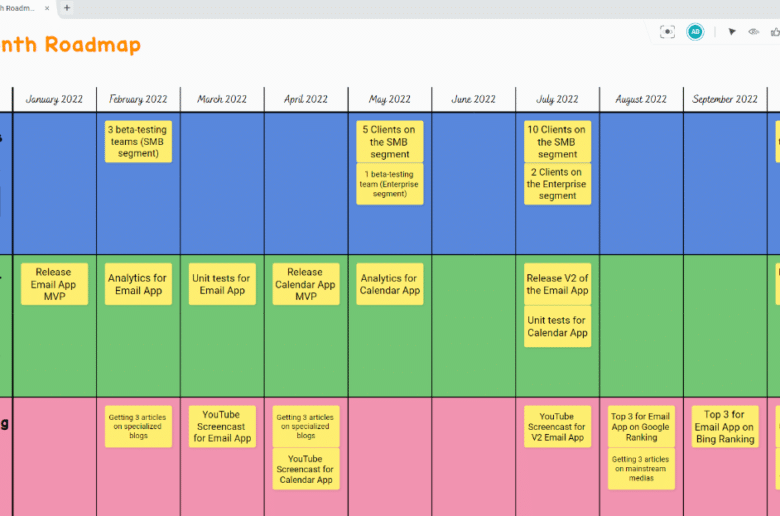
Task: Select the Release Email App MVP note
Action: 54,284
